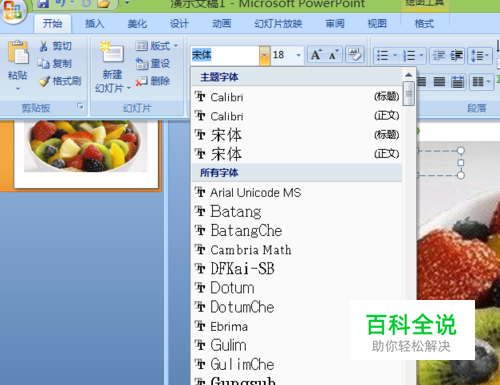
Task: Click the Distributed alignment icon
Action: pyautogui.click(x=457, y=81)
